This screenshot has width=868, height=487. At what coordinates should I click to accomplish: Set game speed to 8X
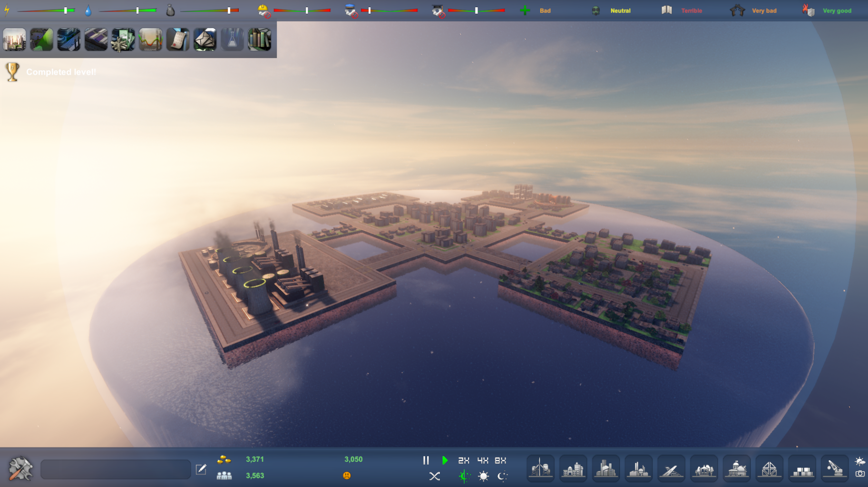tap(500, 460)
